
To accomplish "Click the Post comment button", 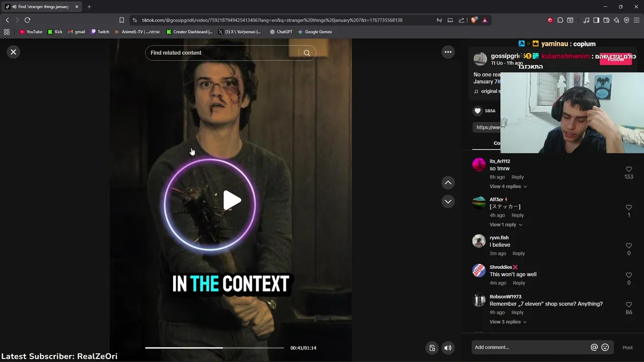I will coord(627,347).
